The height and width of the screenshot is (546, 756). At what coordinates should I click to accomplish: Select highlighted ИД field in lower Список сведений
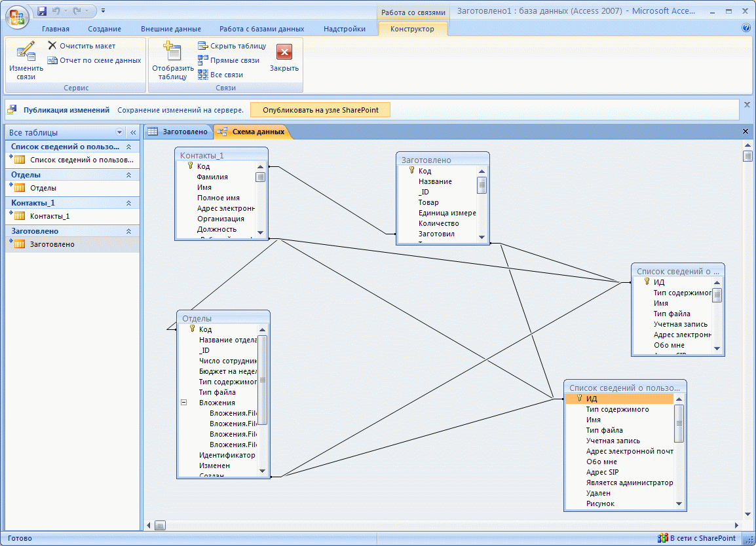(x=620, y=399)
